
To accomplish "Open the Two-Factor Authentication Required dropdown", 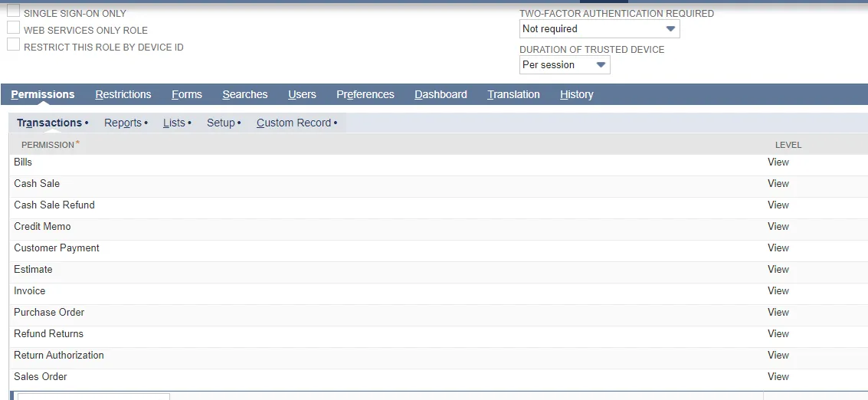I will tap(600, 29).
